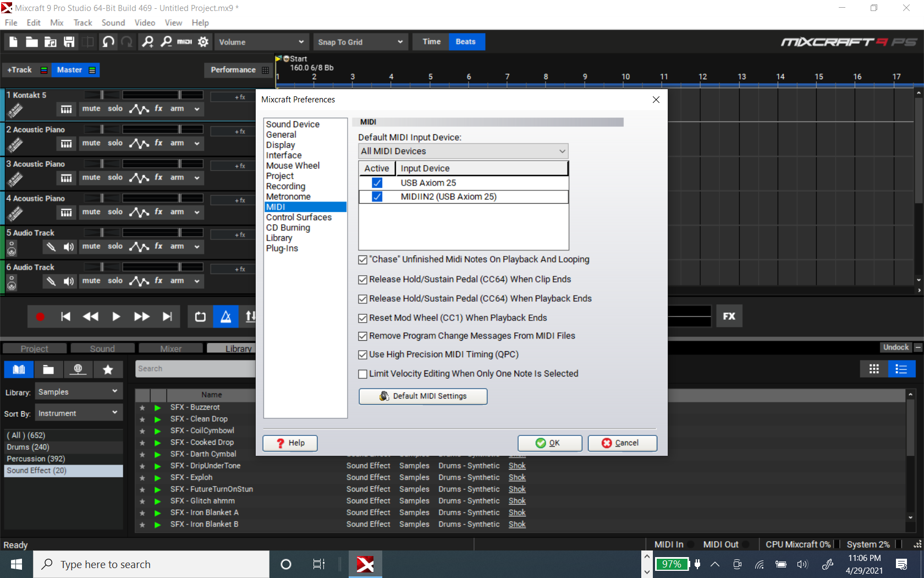Select the Library folder view icon

48,369
